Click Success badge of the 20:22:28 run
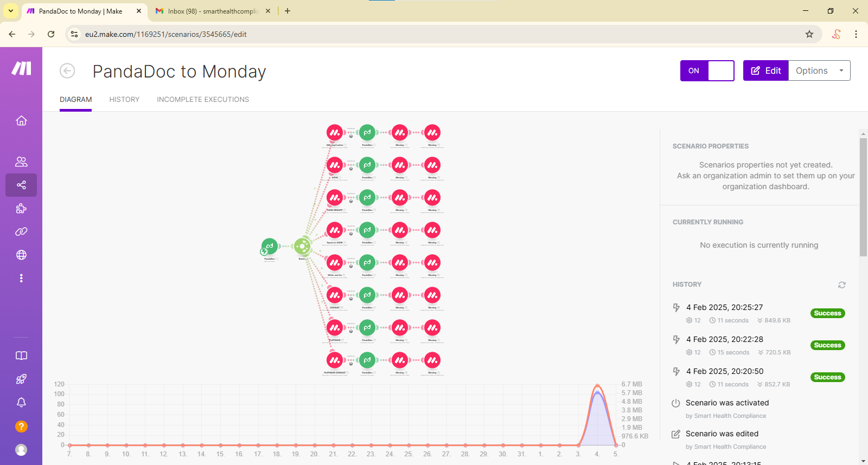868x465 pixels. click(827, 345)
